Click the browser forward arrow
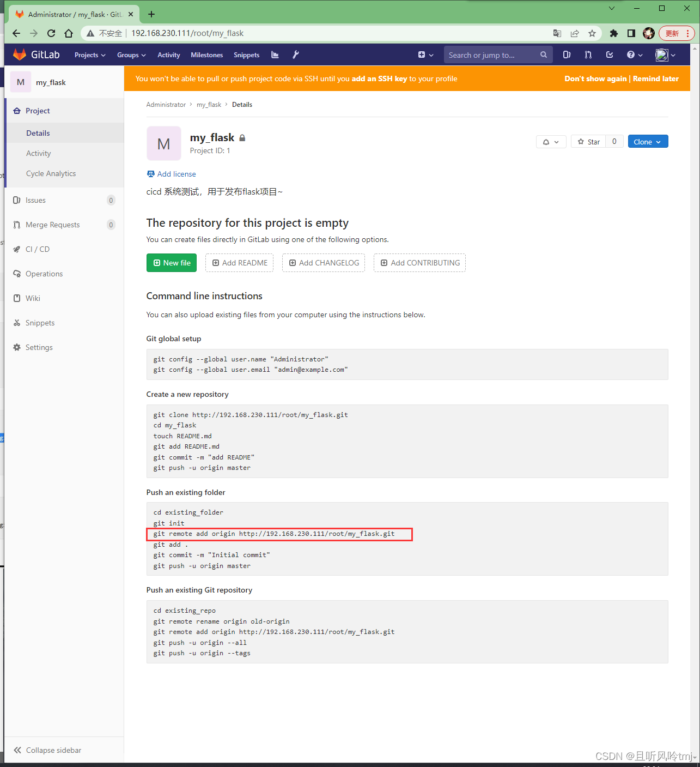This screenshot has height=767, width=700. pos(34,33)
